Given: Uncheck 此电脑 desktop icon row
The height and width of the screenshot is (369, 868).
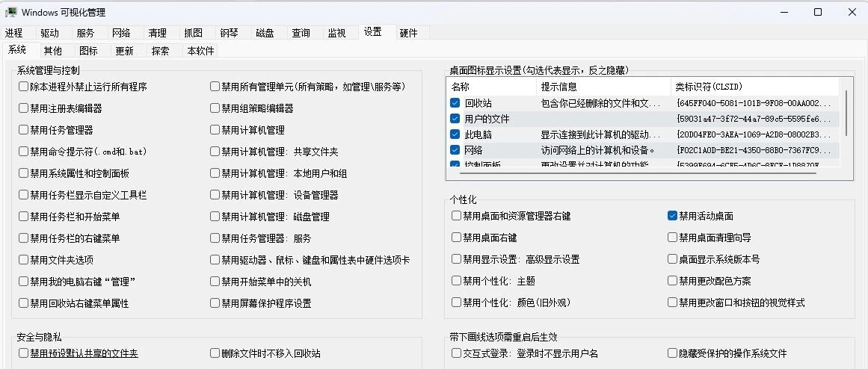Looking at the screenshot, I should [455, 134].
